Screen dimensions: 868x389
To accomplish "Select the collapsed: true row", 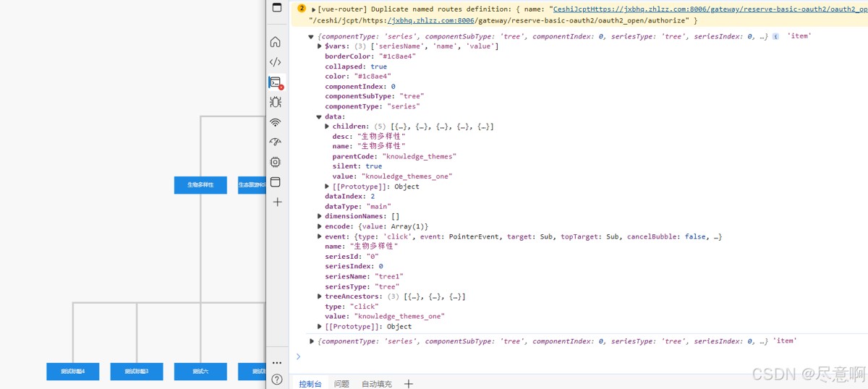I will (x=356, y=67).
